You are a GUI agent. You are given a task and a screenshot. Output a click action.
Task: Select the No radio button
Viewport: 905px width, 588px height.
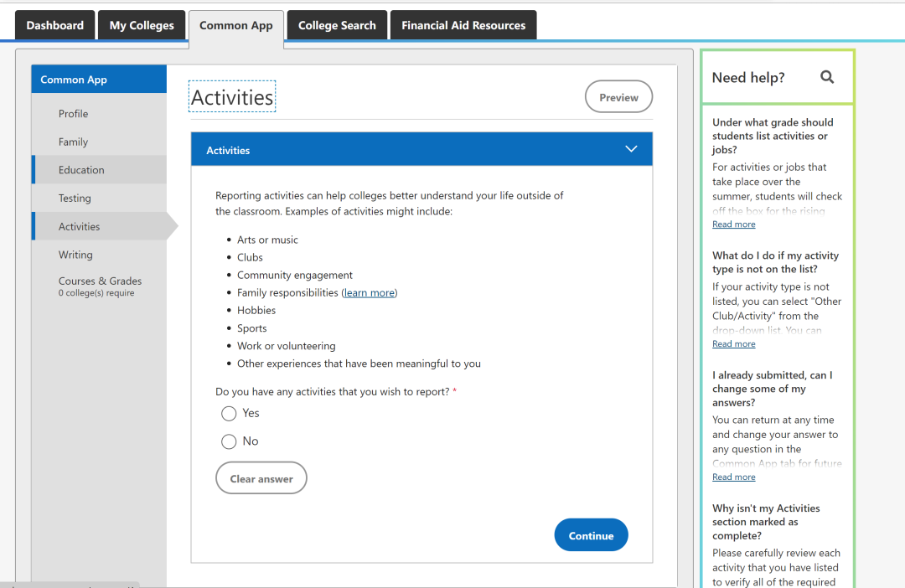[229, 441]
